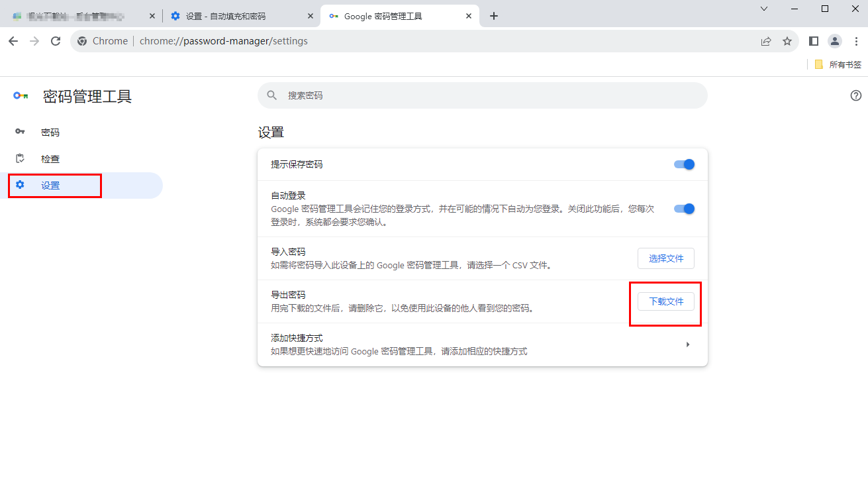Viewport: 868px width, 477px height.
Task: Switch to the Google 密码管理工具 tab
Action: click(400, 16)
